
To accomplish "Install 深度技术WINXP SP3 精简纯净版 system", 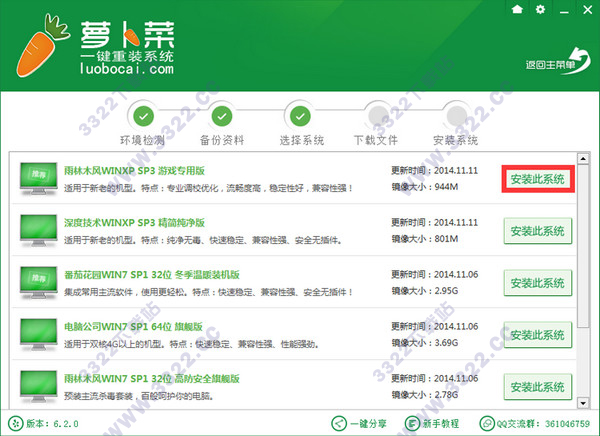I will [538, 231].
